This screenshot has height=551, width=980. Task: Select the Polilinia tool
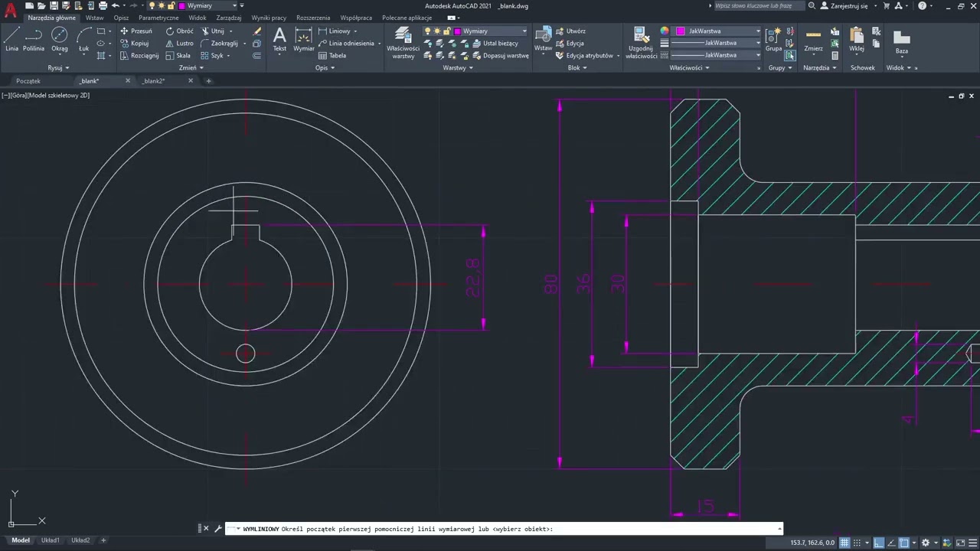(x=34, y=40)
